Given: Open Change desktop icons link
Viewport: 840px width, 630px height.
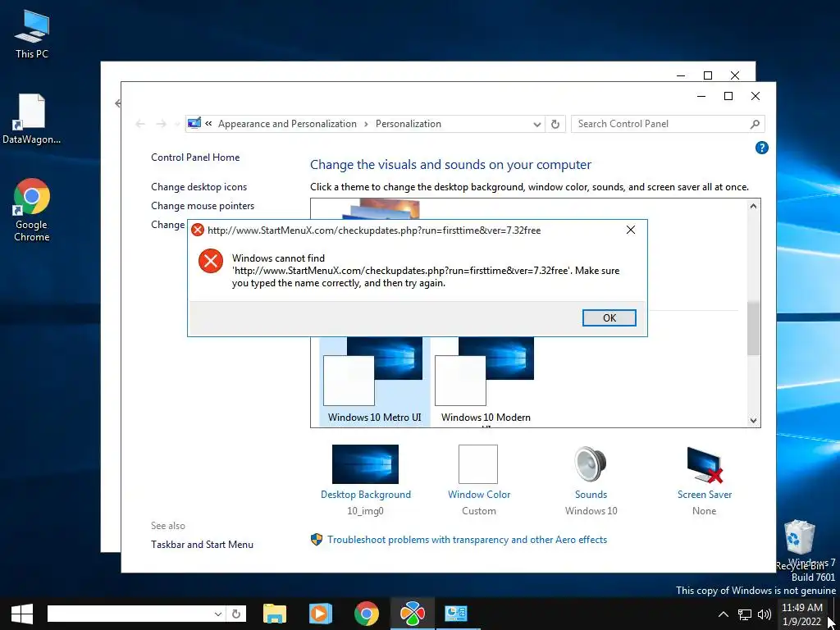Looking at the screenshot, I should click(x=199, y=187).
